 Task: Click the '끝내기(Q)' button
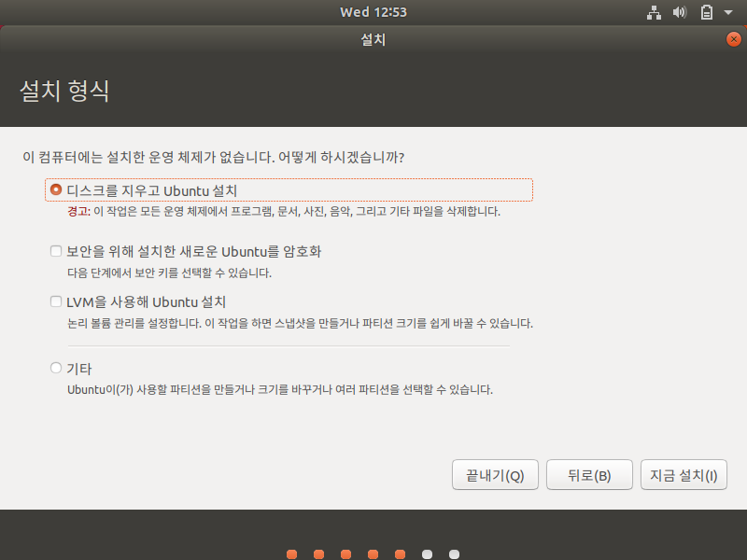495,475
